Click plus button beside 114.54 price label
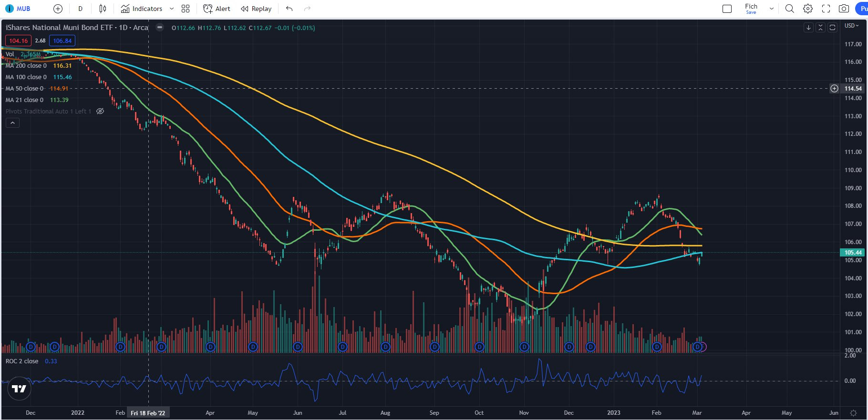This screenshot has height=420, width=868. (x=834, y=89)
